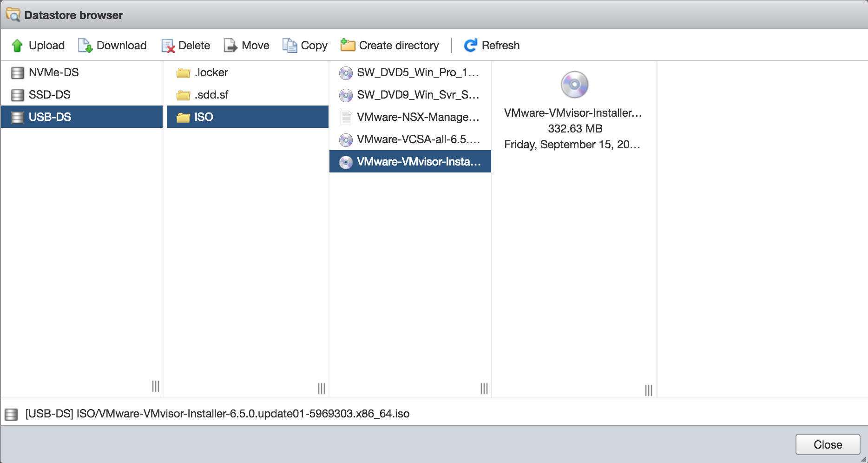Image resolution: width=868 pixels, height=463 pixels.
Task: Click the SW_DVD9_Win_Svr disc icon
Action: 346,95
